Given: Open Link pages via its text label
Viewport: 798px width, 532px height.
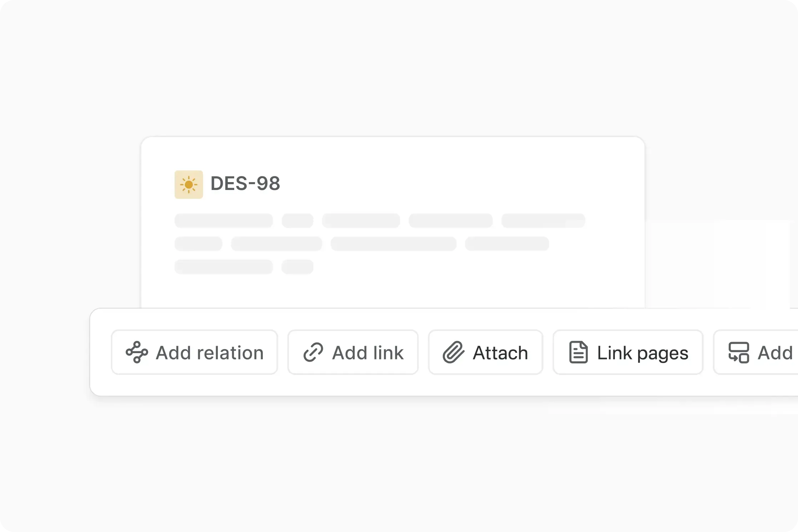Looking at the screenshot, I should point(643,353).
